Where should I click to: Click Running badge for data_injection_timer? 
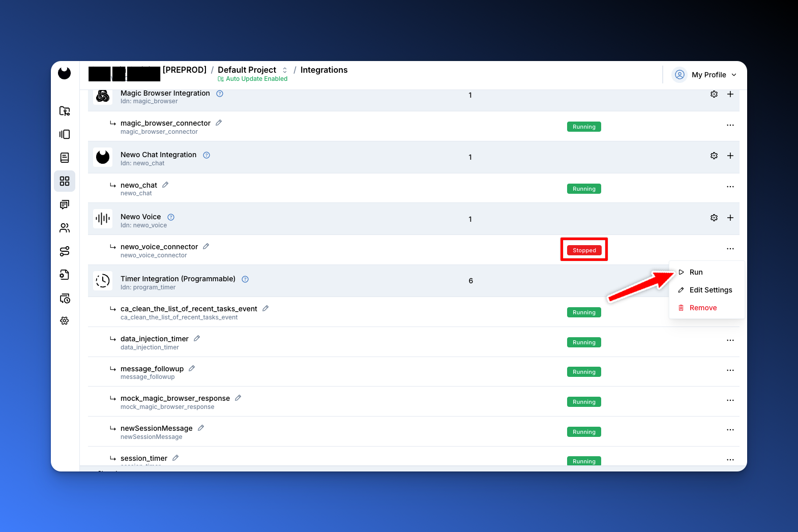(584, 342)
